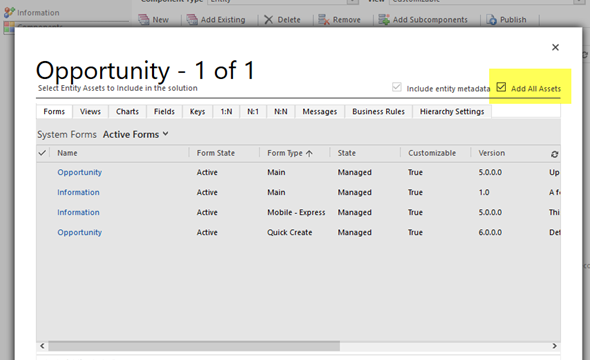Viewport: 590px width, 360px height.
Task: Sort by the Customizable column header
Action: pos(432,153)
